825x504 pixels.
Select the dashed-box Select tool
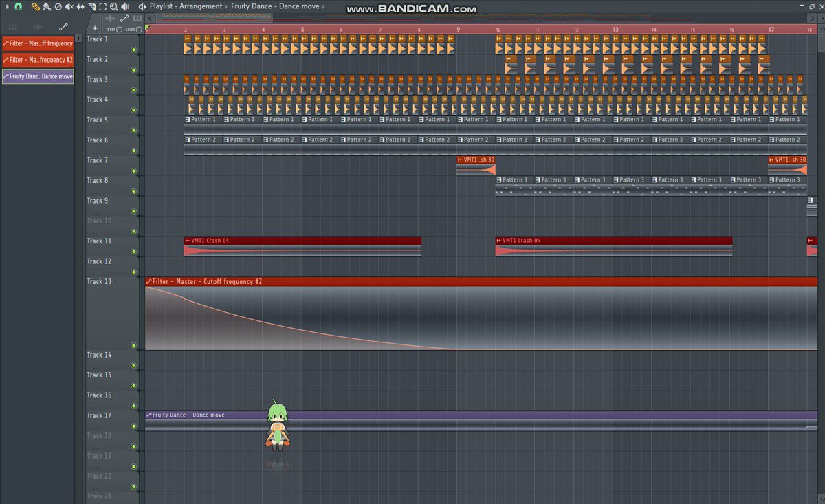102,7
